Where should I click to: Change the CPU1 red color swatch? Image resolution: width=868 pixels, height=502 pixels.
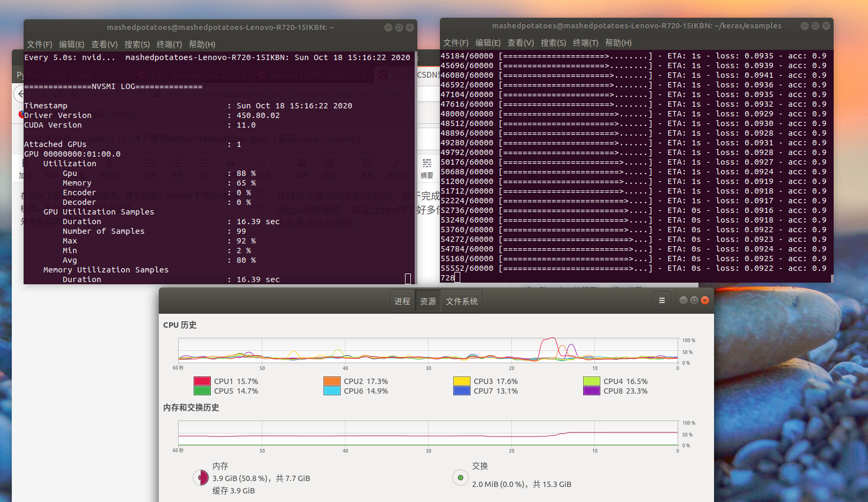point(202,381)
